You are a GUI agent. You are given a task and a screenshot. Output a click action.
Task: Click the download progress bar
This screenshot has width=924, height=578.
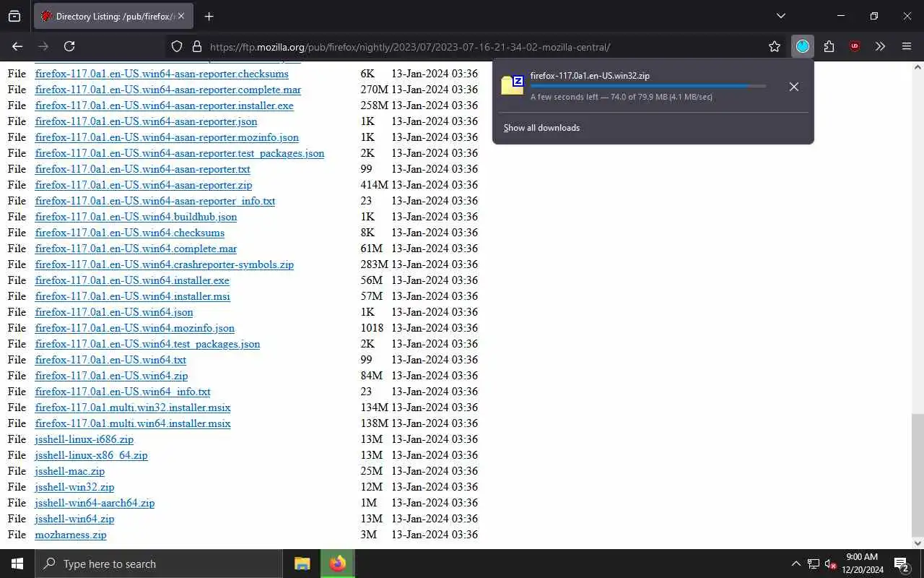(x=648, y=86)
